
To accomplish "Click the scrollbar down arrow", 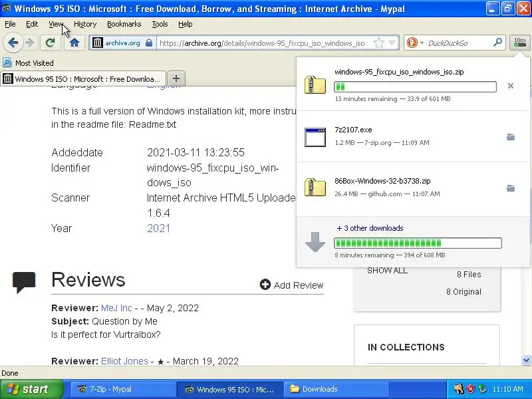I will (526, 360).
